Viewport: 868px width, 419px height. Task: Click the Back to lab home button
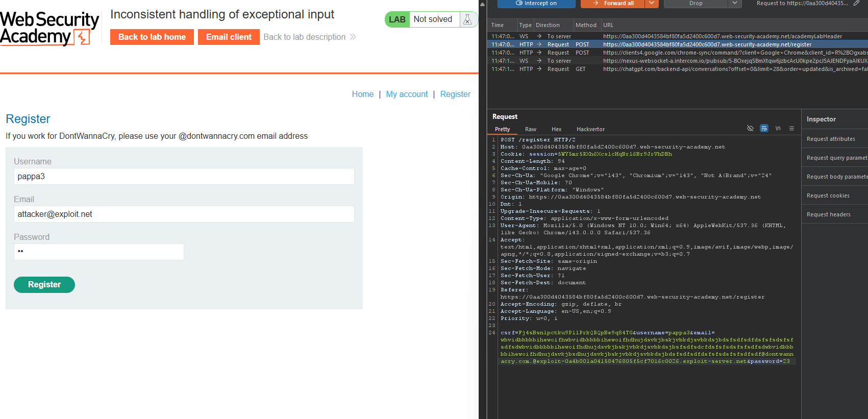tap(152, 37)
